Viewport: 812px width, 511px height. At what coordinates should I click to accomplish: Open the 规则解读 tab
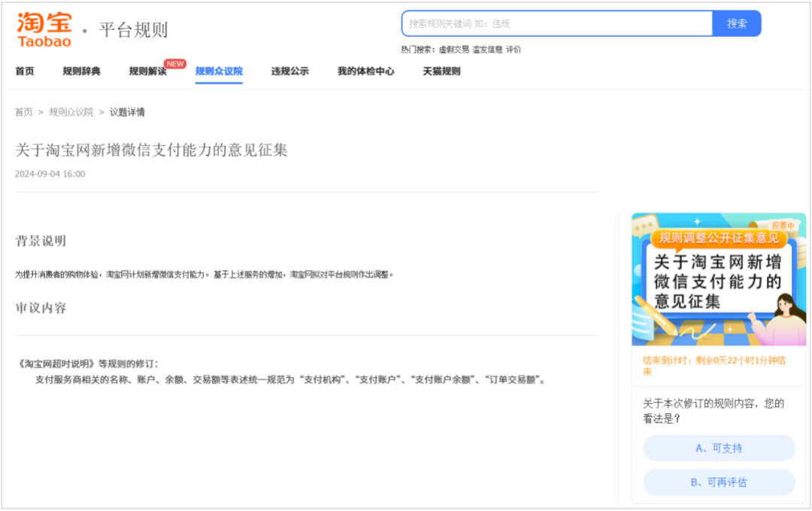(147, 71)
